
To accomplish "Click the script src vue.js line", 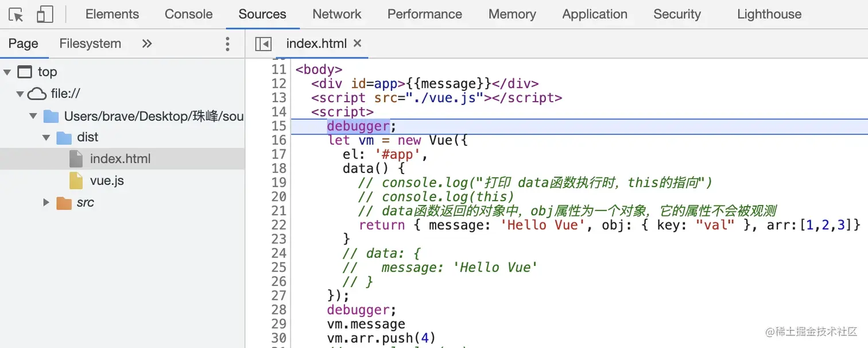I will [437, 98].
